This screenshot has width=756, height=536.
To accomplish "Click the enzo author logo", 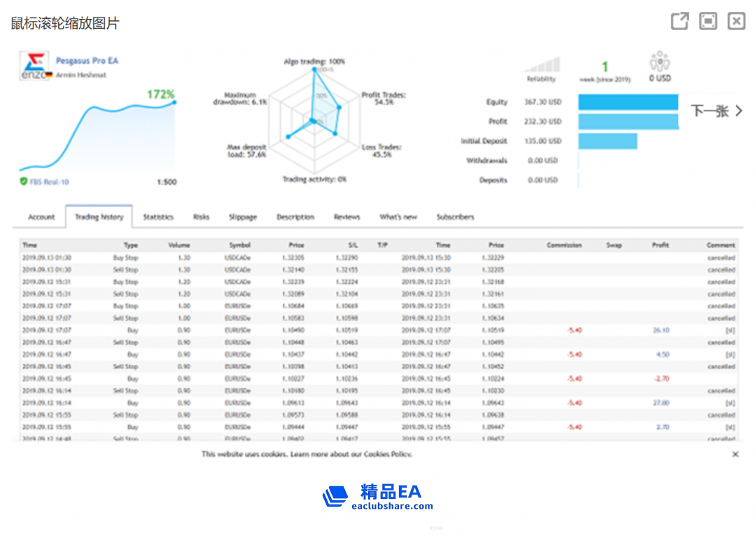I will tap(33, 66).
